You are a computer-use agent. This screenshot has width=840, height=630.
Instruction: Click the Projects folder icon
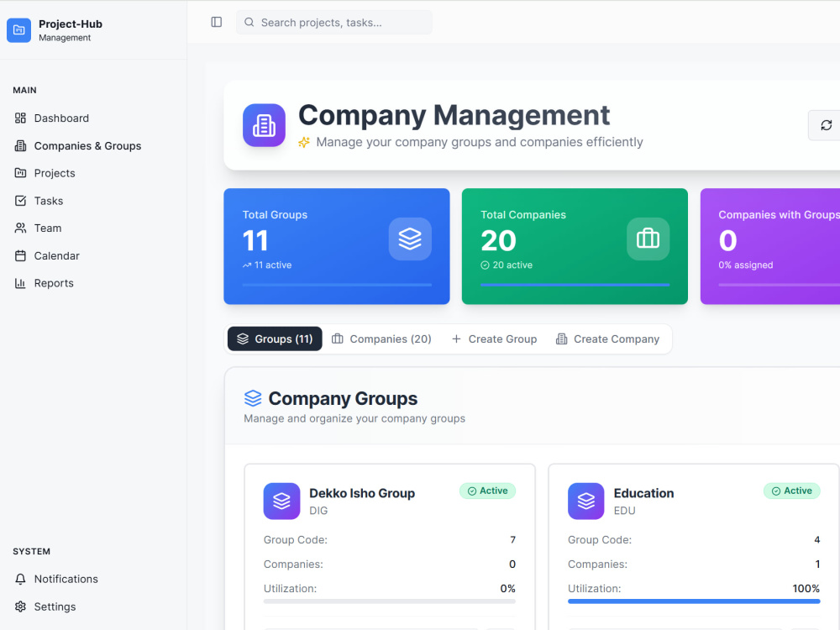pyautogui.click(x=20, y=172)
